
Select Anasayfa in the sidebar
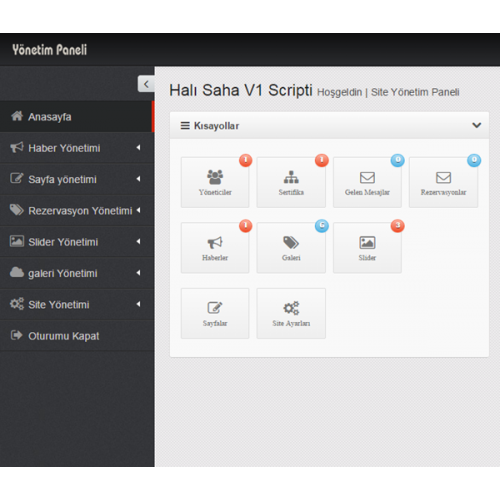point(77,117)
